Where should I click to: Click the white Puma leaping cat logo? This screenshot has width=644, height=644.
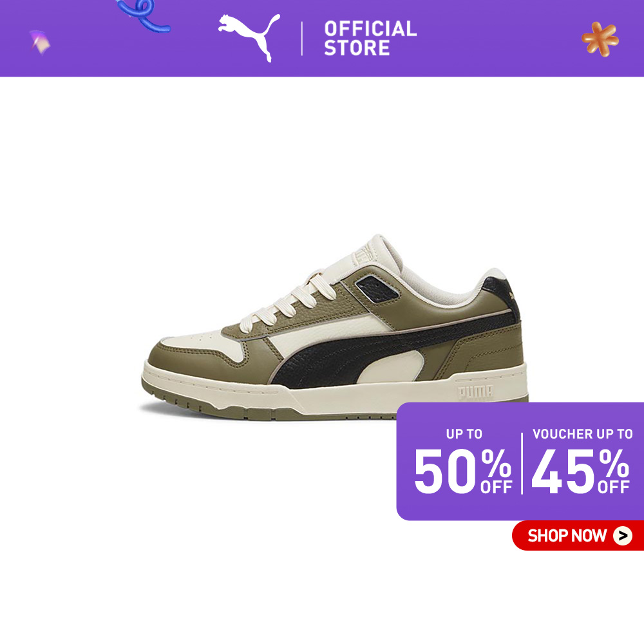(x=249, y=38)
